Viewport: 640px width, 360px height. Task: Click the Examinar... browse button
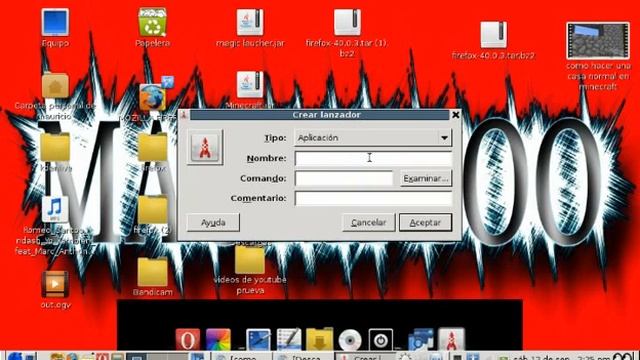click(x=426, y=178)
